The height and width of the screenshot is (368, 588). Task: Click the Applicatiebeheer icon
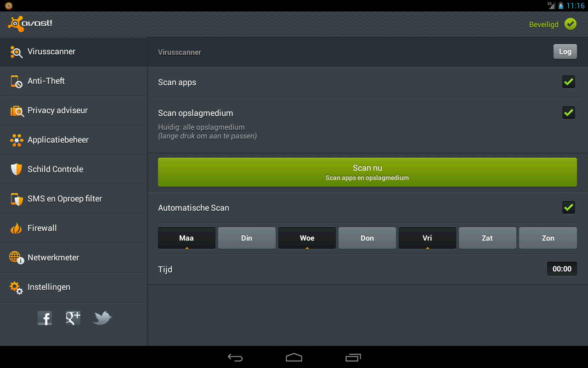tap(17, 140)
